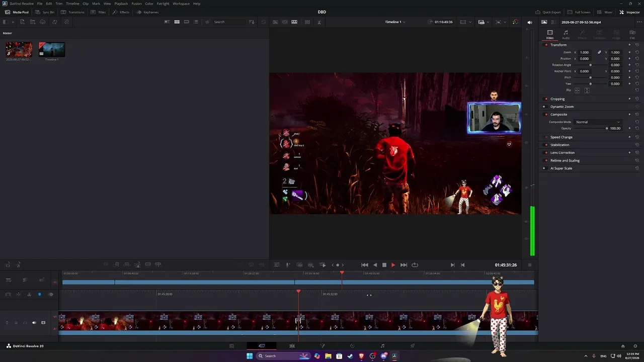Open the Effects library panel

tap(121, 12)
